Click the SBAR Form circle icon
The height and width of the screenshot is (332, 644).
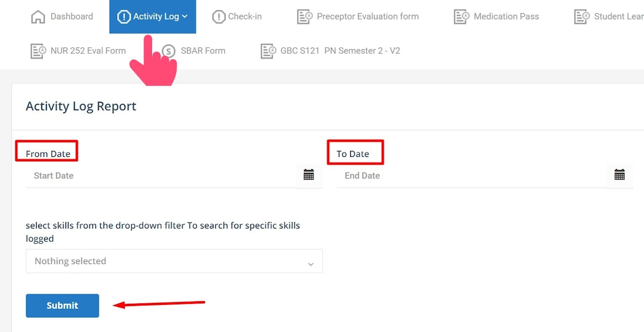[x=169, y=51]
